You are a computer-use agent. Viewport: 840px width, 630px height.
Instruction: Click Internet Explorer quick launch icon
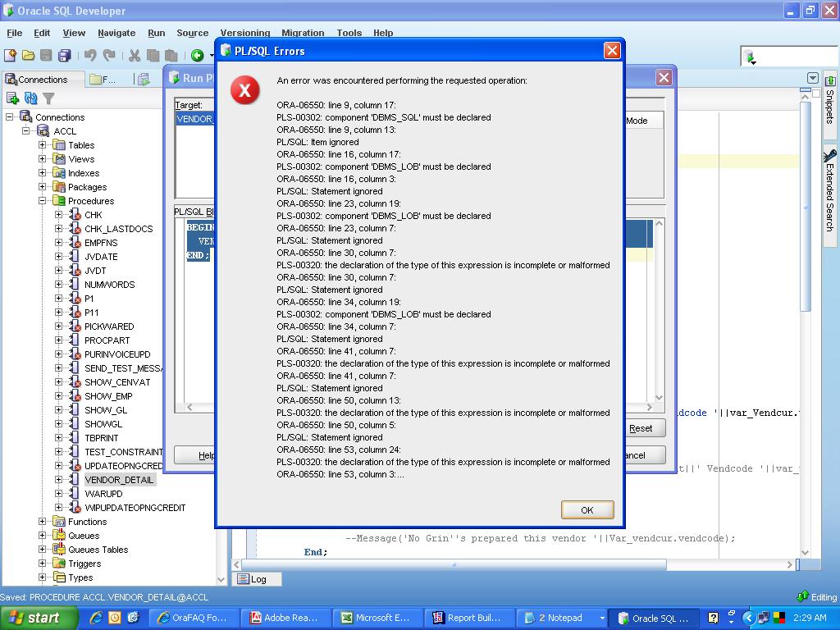[x=97, y=618]
